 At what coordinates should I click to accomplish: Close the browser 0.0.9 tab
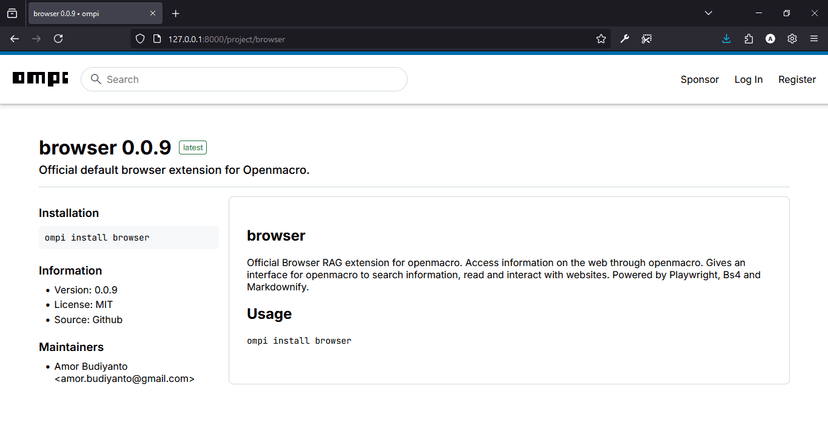tap(153, 14)
